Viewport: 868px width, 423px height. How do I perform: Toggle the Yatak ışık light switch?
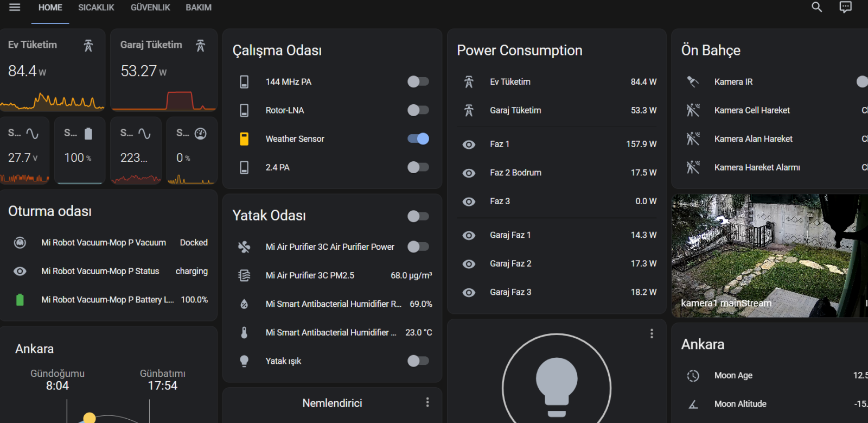(418, 361)
